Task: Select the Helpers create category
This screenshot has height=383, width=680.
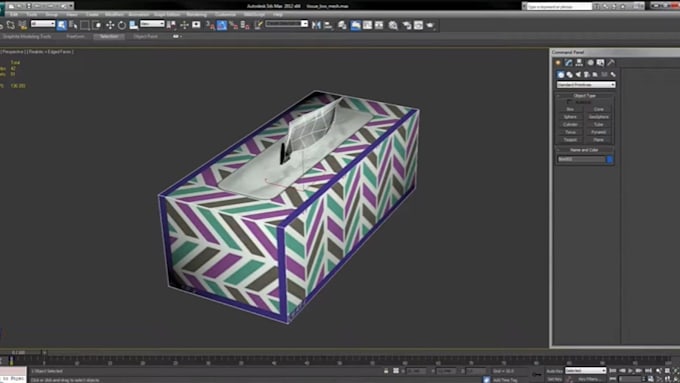Action: [x=595, y=75]
